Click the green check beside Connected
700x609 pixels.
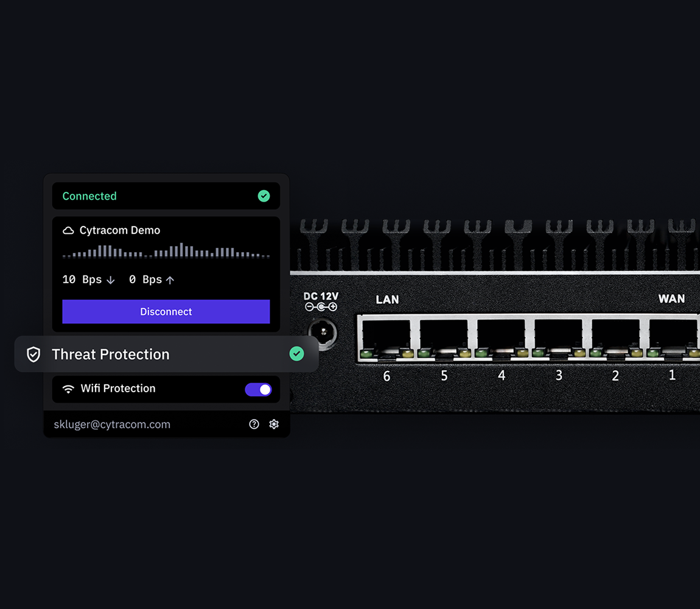[x=264, y=195]
